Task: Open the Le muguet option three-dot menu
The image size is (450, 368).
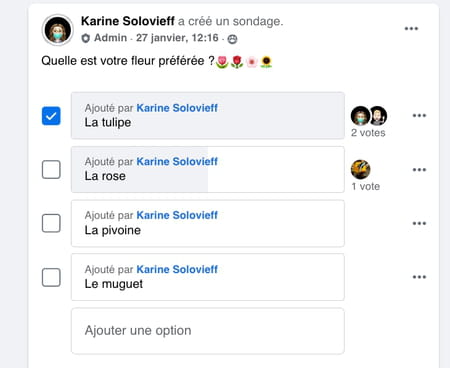Action: click(419, 277)
